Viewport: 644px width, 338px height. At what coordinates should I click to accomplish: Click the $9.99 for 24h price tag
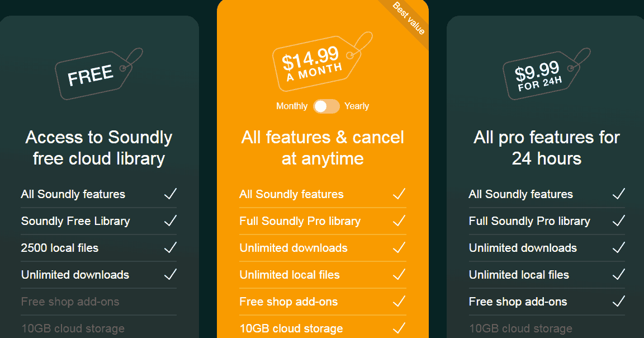pos(546,74)
